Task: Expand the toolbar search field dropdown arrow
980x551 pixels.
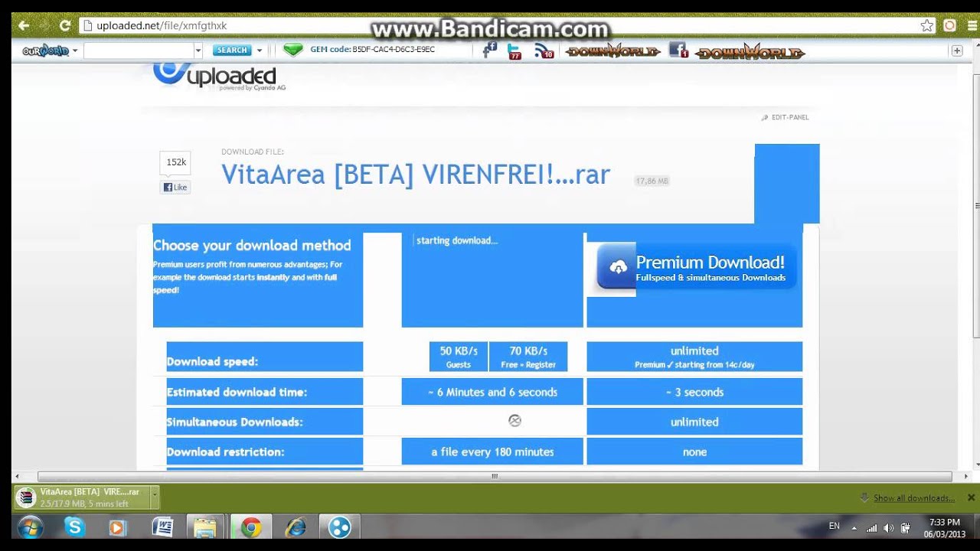Action: click(198, 51)
